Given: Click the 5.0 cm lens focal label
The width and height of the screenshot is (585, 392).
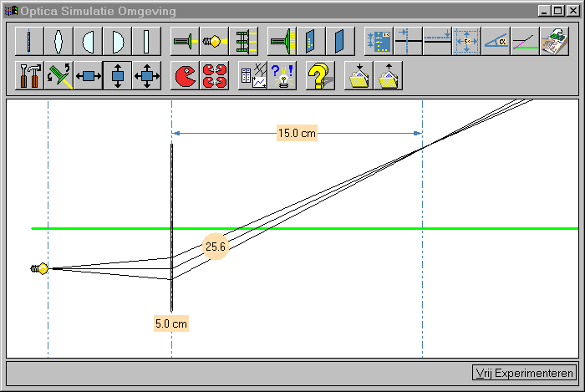Looking at the screenshot, I should tap(170, 323).
